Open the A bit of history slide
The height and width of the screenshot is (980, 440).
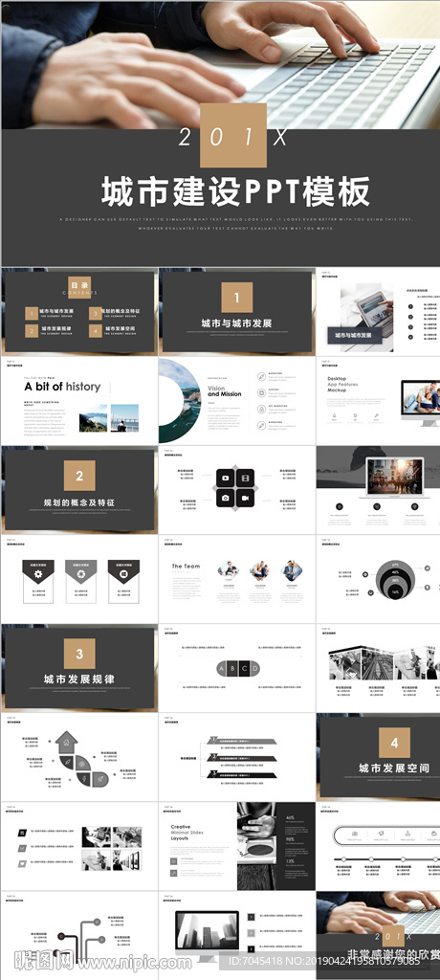pyautogui.click(x=78, y=401)
